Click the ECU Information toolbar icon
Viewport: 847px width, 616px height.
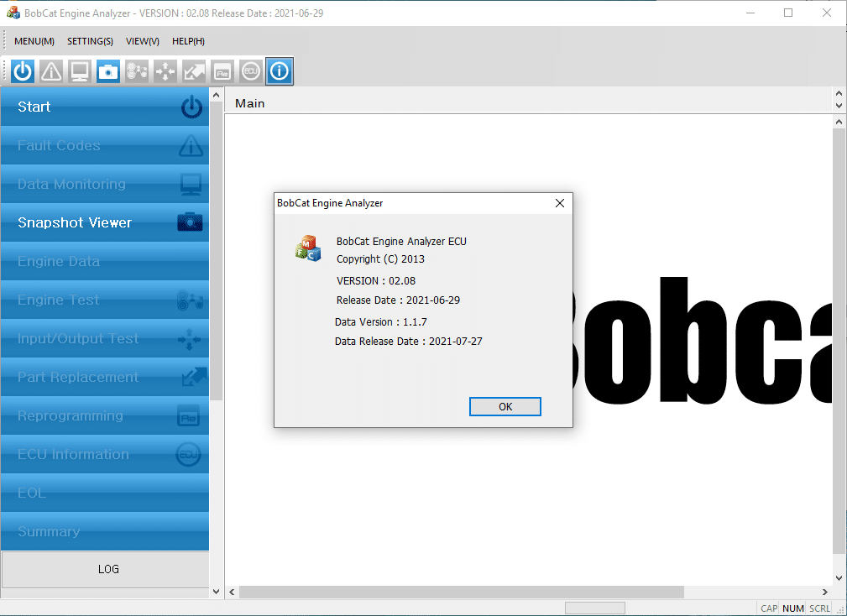point(251,72)
